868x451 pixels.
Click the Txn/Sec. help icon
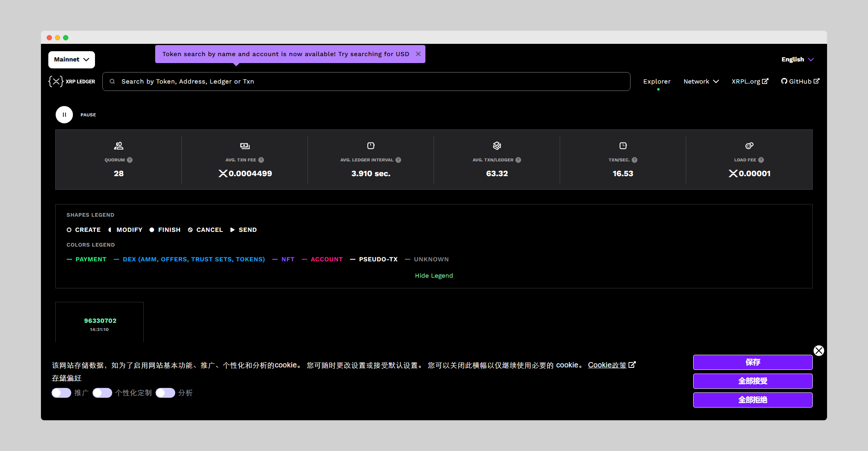tap(635, 160)
